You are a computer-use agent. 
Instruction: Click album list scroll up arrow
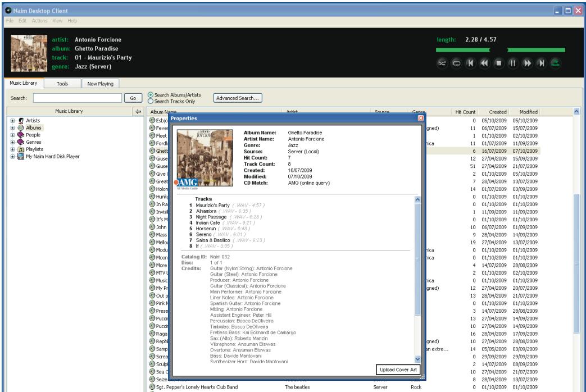(576, 111)
